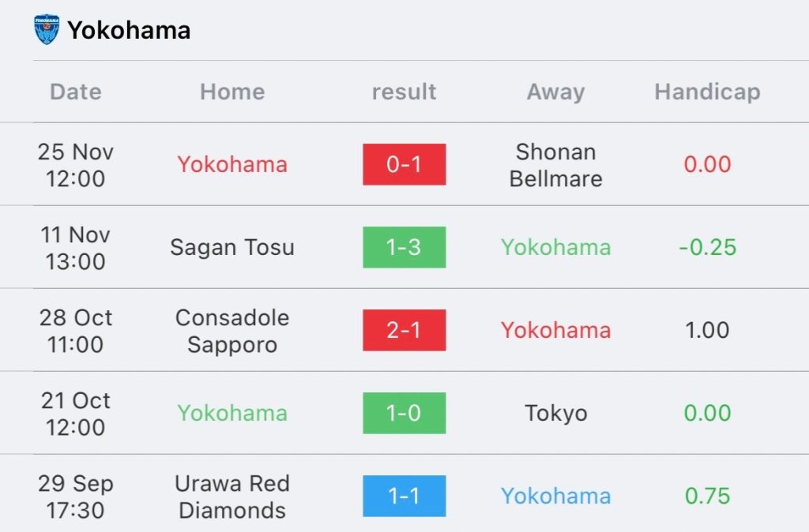Open the green 1-3 result badge
This screenshot has height=532, width=809.
pyautogui.click(x=404, y=247)
